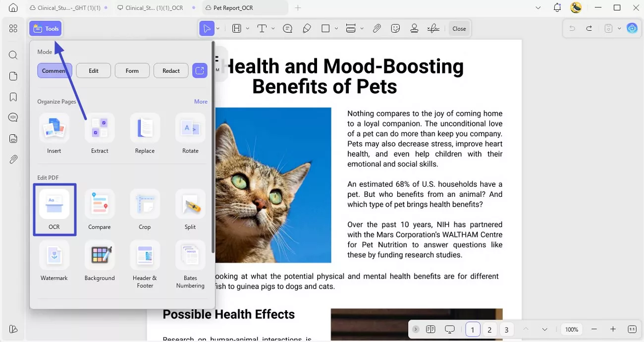Switch to Redact mode
644x342 pixels.
point(171,71)
